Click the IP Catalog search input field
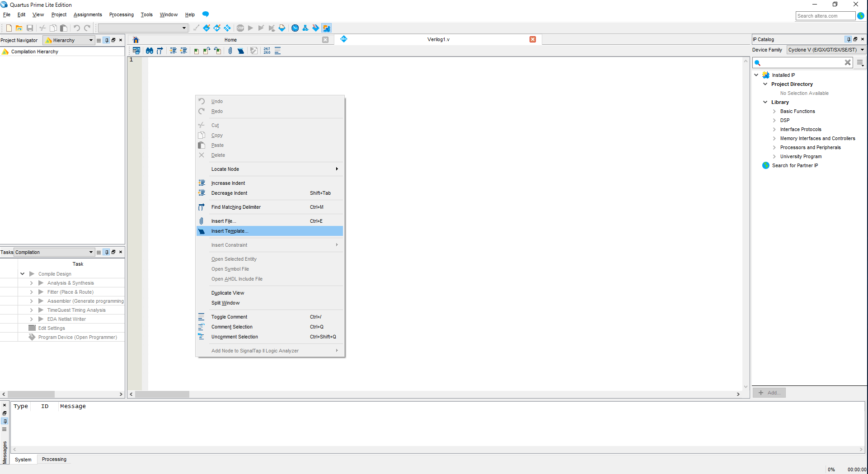Screen dimensions: 868x474 tap(802, 63)
